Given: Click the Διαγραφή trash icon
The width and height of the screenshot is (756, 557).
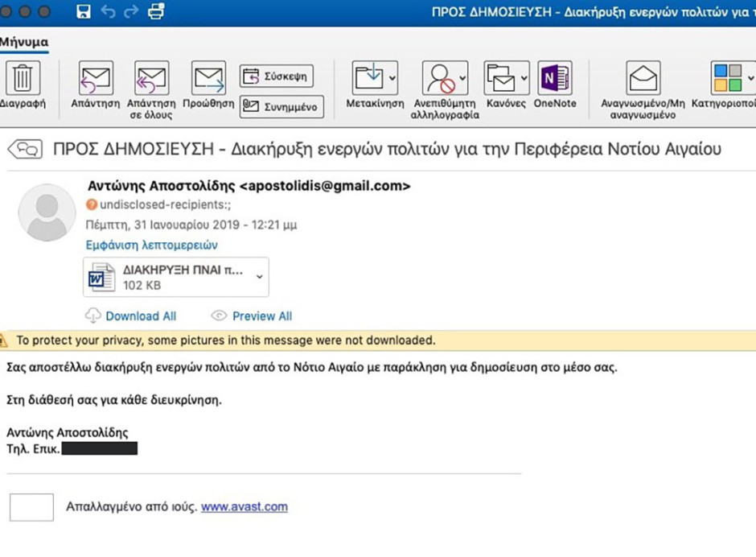Looking at the screenshot, I should pos(23,78).
